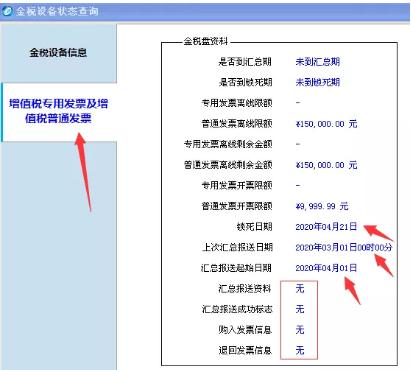411x370 pixels.
Task: Click the title bar application icon
Action: (x=6, y=11)
